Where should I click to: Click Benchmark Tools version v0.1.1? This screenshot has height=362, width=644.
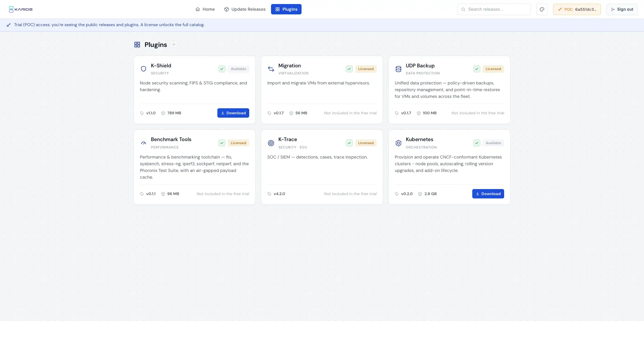tap(151, 194)
